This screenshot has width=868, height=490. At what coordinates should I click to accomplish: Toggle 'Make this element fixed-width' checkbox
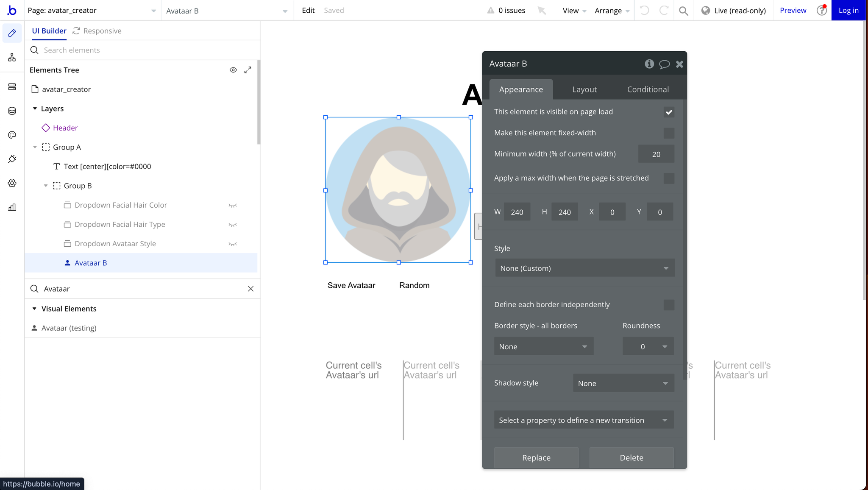[669, 133]
